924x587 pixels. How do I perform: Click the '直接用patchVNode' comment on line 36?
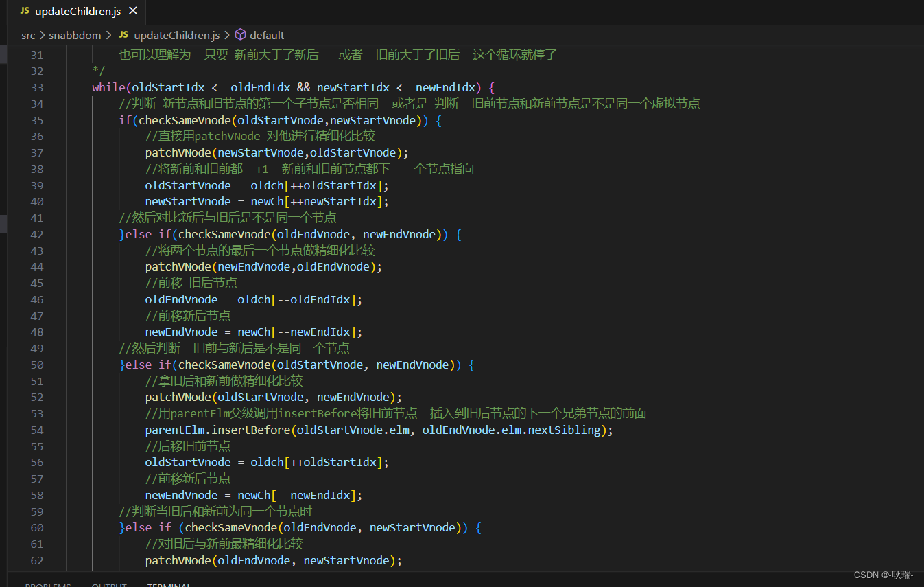coord(261,136)
